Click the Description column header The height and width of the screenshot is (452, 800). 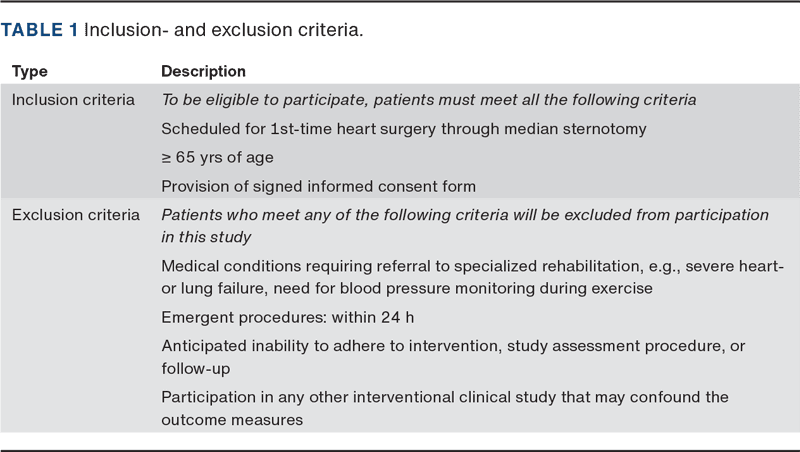tap(203, 71)
